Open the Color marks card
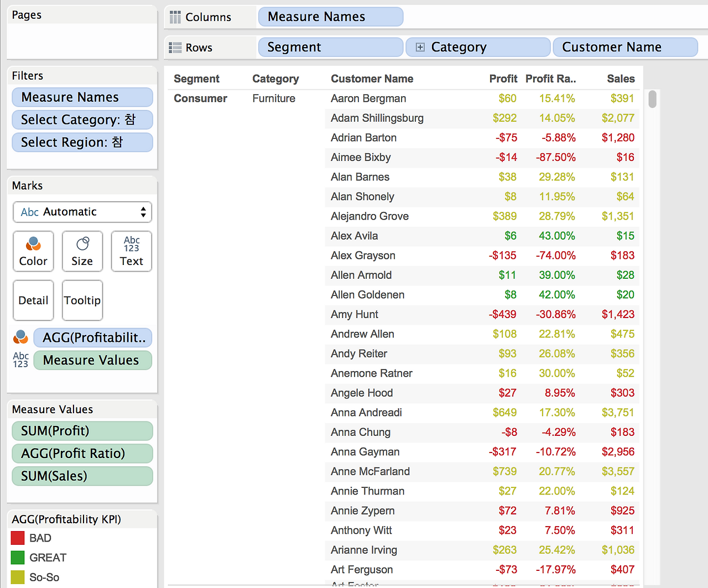The image size is (708, 588). click(33, 251)
